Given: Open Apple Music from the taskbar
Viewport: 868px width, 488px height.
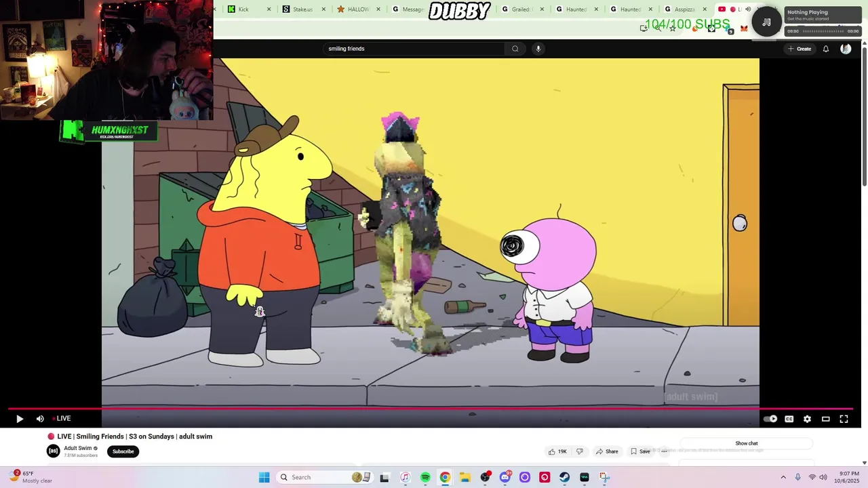Looking at the screenshot, I should [405, 477].
